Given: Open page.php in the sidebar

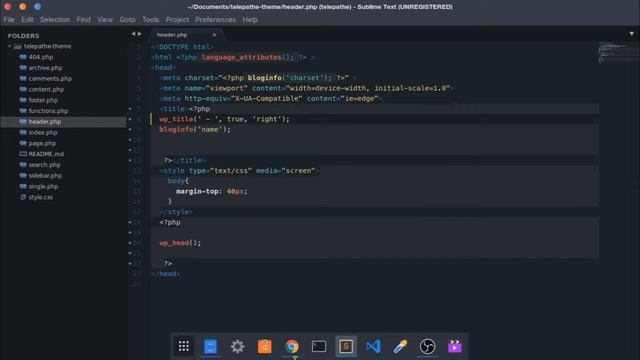Looking at the screenshot, I should [x=42, y=143].
